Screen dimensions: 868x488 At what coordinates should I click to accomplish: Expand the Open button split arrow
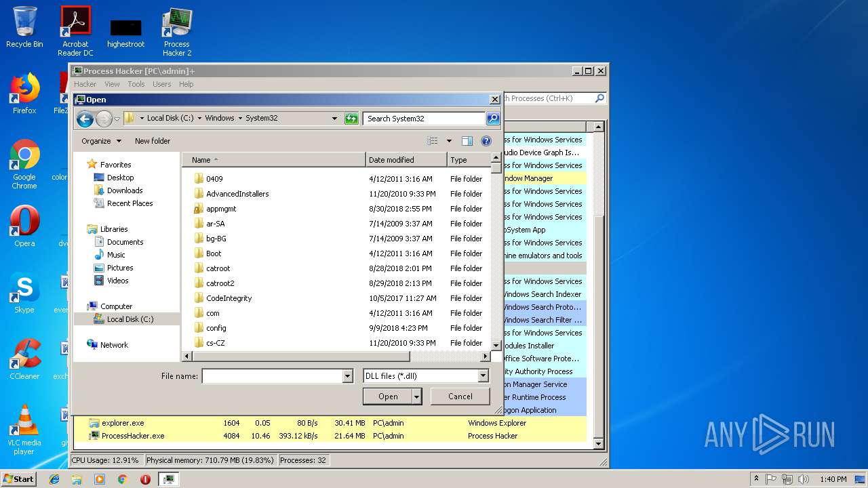(417, 396)
